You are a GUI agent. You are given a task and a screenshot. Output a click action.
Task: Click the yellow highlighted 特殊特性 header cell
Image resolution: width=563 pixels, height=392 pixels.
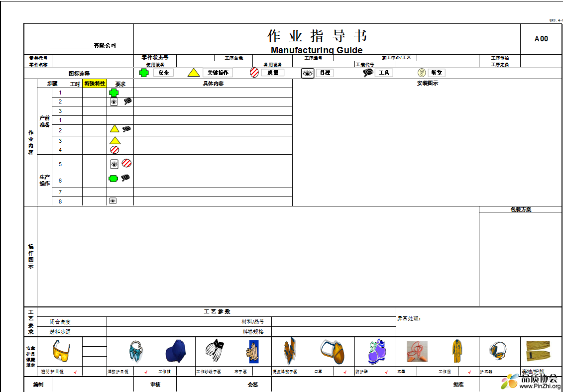(x=95, y=84)
